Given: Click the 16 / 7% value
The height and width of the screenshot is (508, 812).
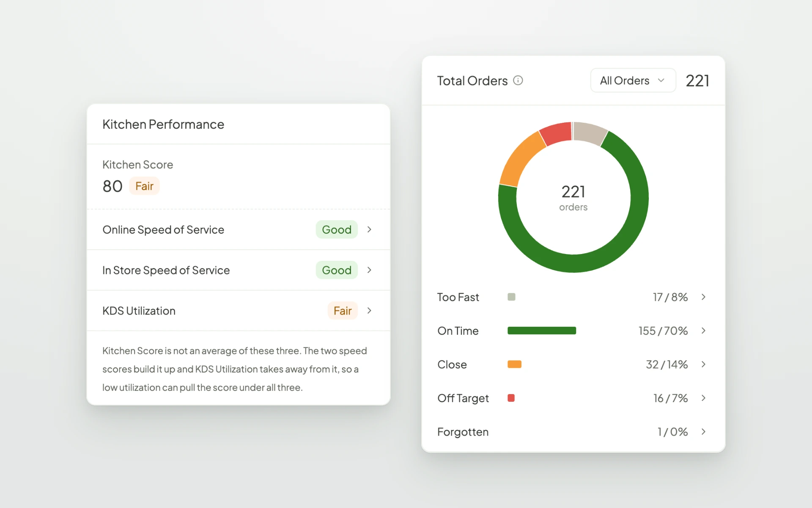Looking at the screenshot, I should pos(671,398).
